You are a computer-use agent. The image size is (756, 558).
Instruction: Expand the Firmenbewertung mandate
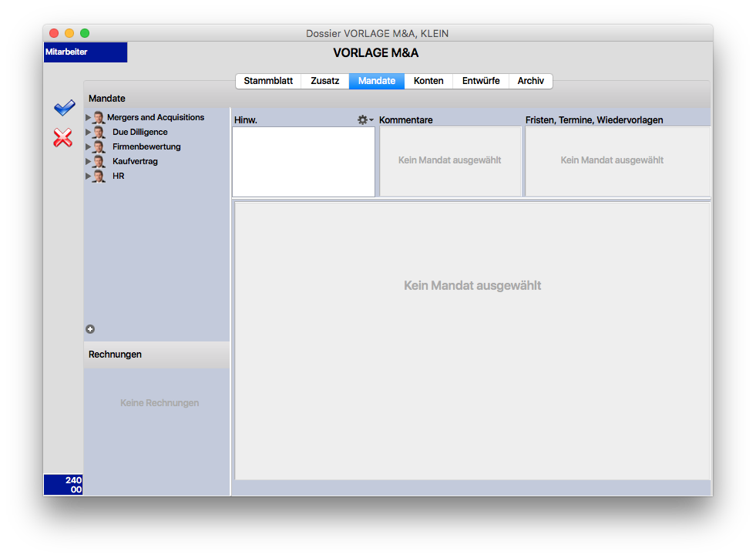[x=88, y=146]
